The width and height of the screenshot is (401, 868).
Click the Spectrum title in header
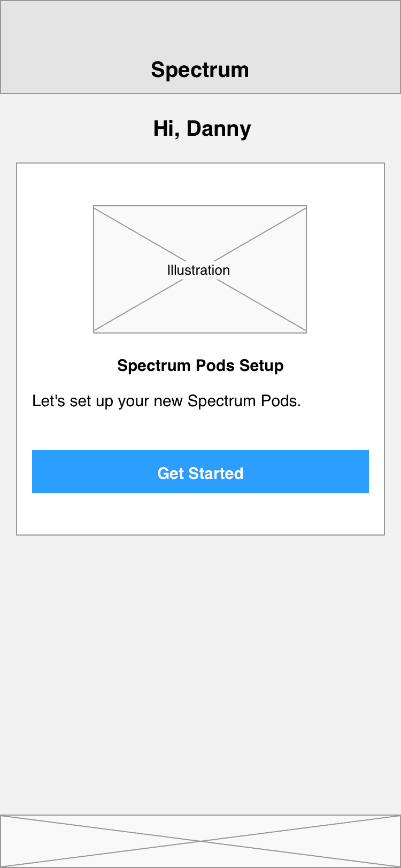[200, 69]
